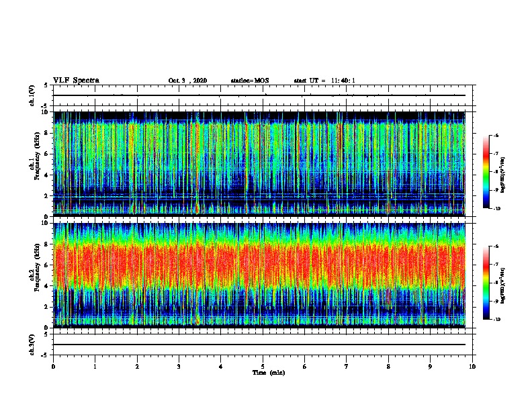This screenshot has width=532, height=411.
Task: Click the "station=MOS" header label
Action: coord(250,81)
